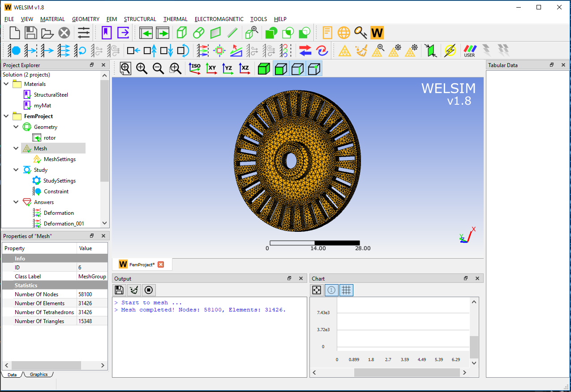Click the orange globe website icon
Viewport: 571px width, 392px height.
point(344,33)
